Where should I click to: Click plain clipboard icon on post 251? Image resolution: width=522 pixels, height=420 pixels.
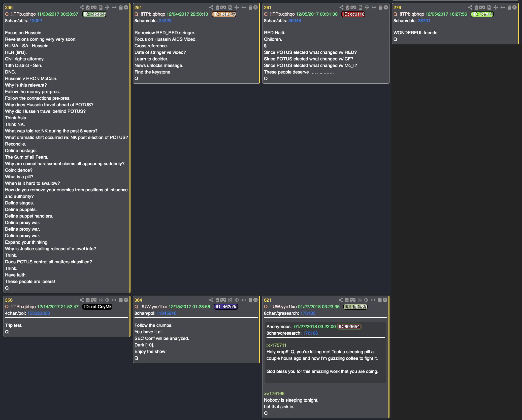point(250,7)
